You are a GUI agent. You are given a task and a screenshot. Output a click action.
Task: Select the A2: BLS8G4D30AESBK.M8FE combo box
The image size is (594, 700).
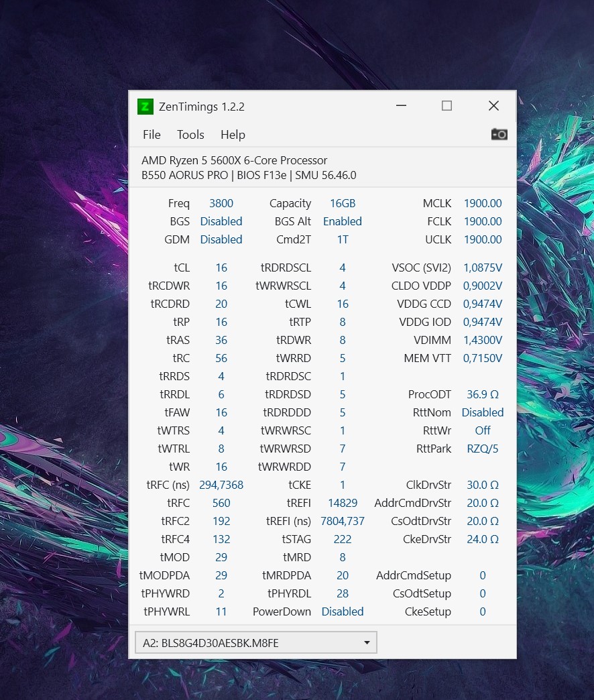tap(255, 642)
